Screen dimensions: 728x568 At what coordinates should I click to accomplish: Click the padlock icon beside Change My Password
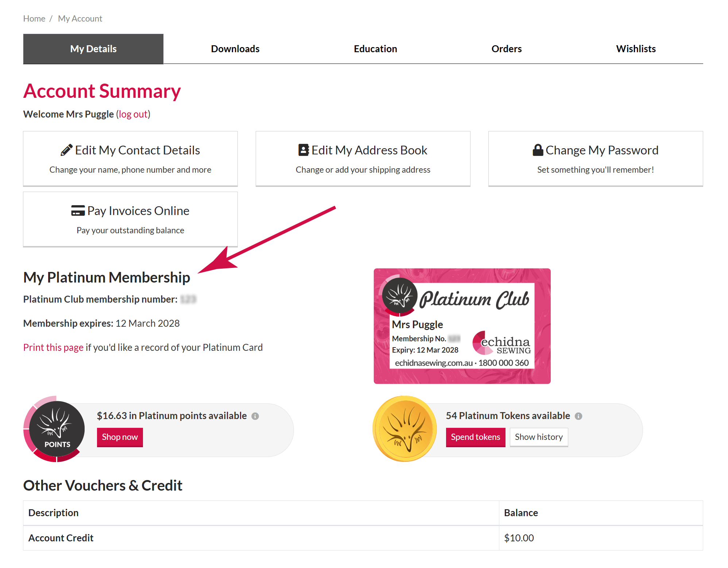pos(538,150)
